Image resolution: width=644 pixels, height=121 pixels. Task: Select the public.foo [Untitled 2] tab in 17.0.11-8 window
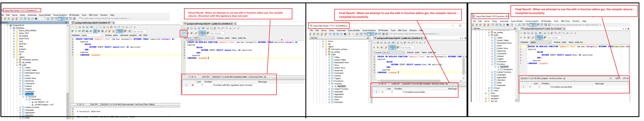pyautogui.click(x=400, y=38)
